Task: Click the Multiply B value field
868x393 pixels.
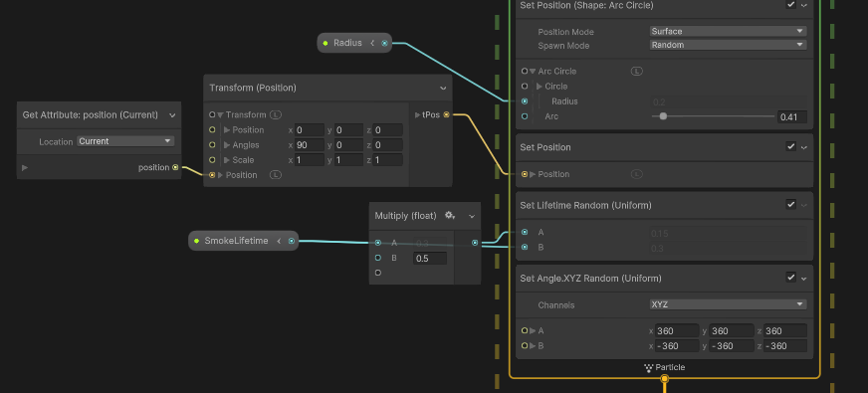Action: coord(430,258)
